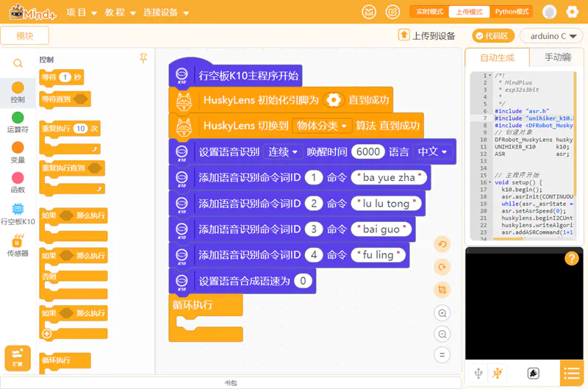Open the user avatar profile

[549, 12]
